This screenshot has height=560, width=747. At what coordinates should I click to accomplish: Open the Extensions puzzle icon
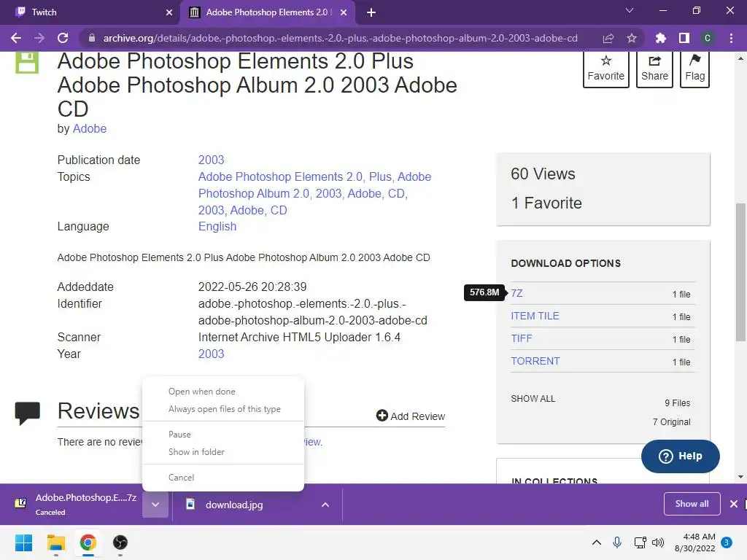(660, 38)
